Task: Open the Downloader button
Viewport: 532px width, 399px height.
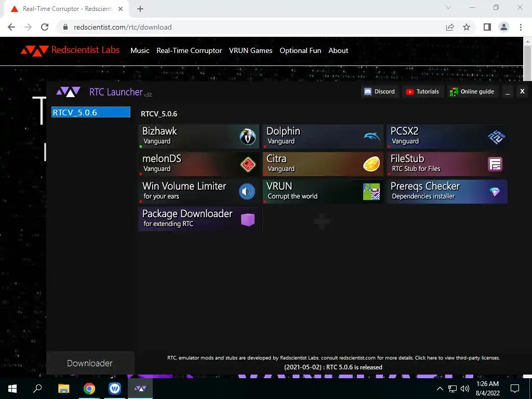Action: pos(90,363)
